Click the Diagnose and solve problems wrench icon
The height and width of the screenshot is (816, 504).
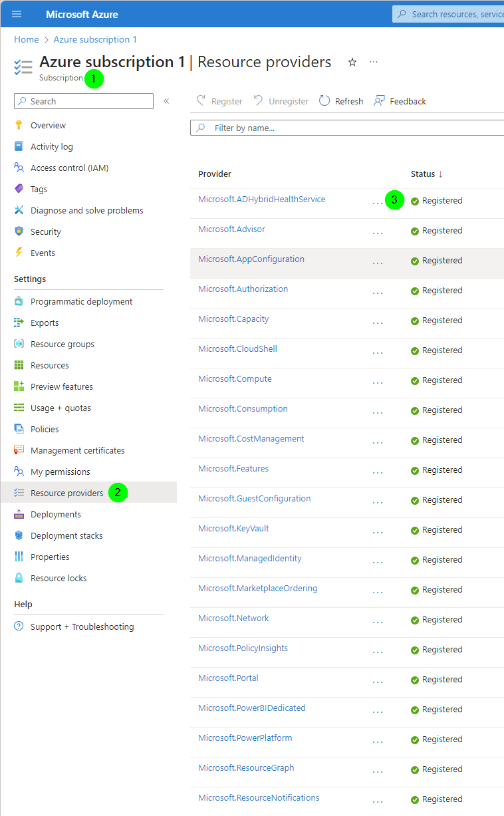[x=19, y=210]
